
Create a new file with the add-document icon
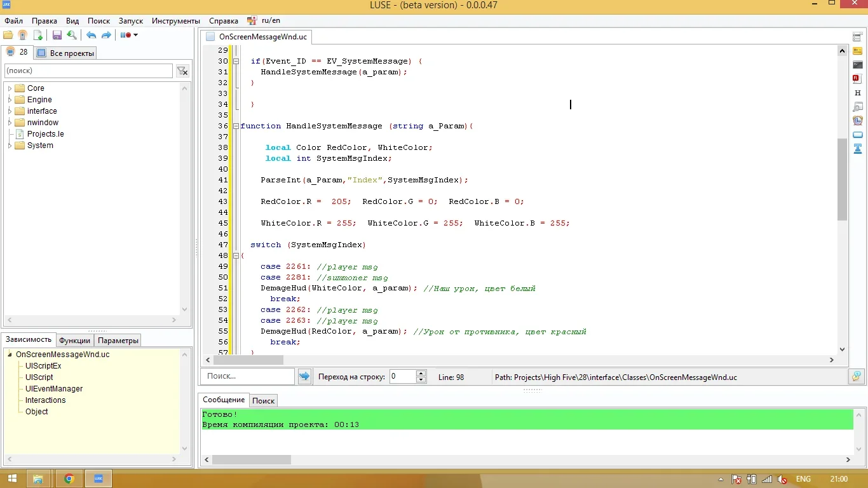pos(38,35)
